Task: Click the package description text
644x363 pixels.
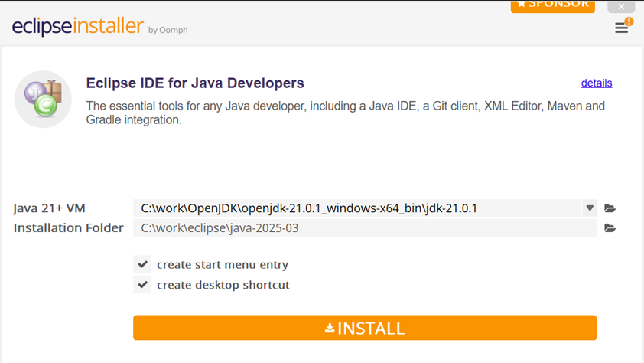Action: (346, 113)
